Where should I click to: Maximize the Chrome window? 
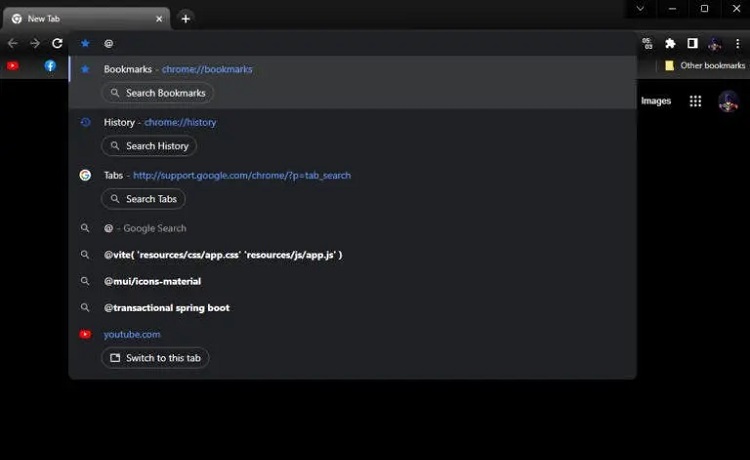pos(704,9)
